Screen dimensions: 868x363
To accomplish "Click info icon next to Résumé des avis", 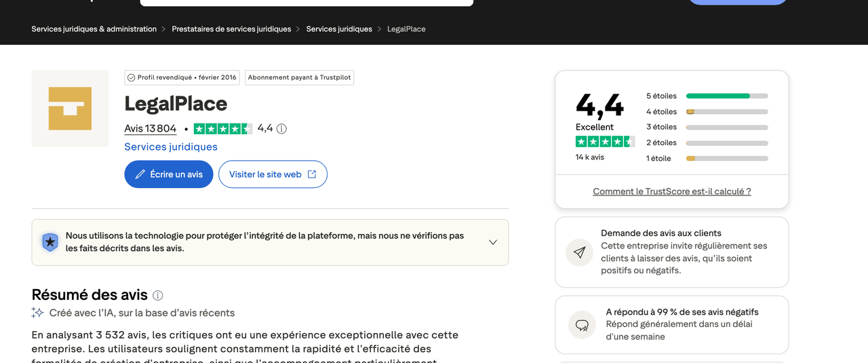I will click(158, 295).
